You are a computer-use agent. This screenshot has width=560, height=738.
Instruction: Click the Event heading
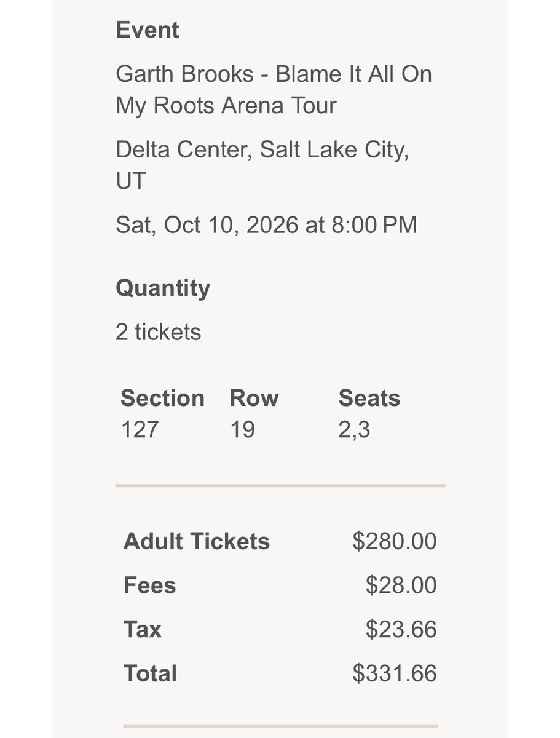(147, 30)
